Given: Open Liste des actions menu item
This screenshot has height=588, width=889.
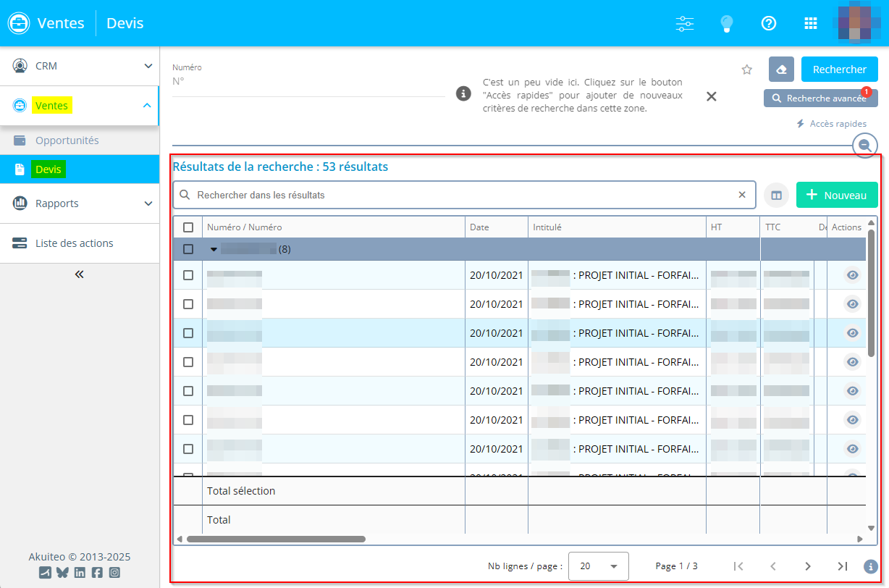Looking at the screenshot, I should click(x=75, y=243).
